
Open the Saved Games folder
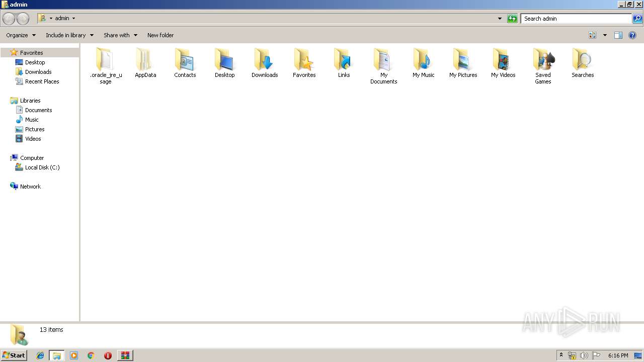[x=543, y=66]
